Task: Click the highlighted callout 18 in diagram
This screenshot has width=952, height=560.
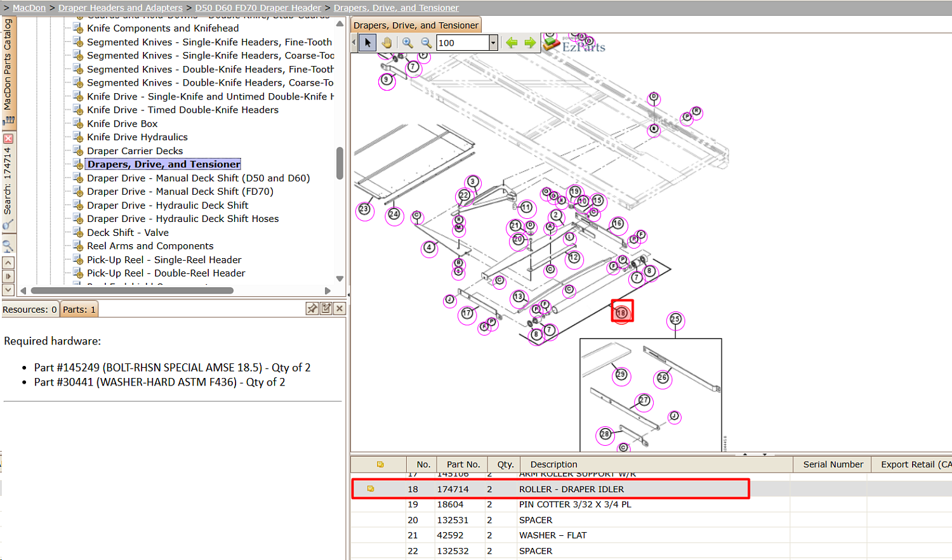Action: (622, 311)
